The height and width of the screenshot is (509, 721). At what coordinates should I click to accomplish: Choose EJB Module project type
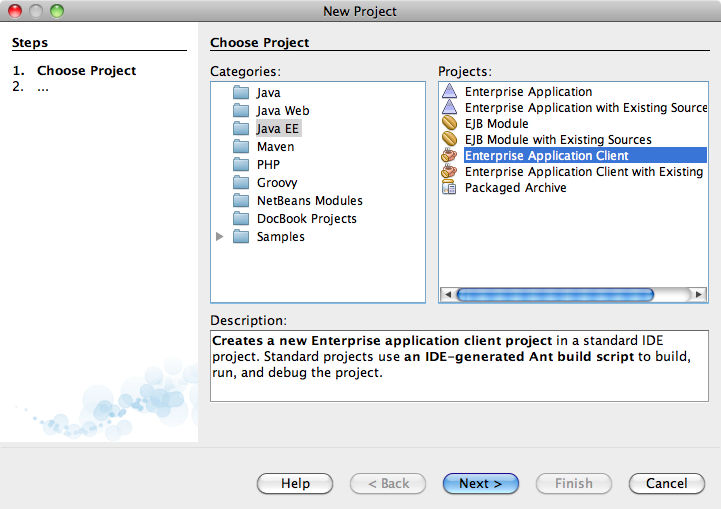(x=497, y=123)
